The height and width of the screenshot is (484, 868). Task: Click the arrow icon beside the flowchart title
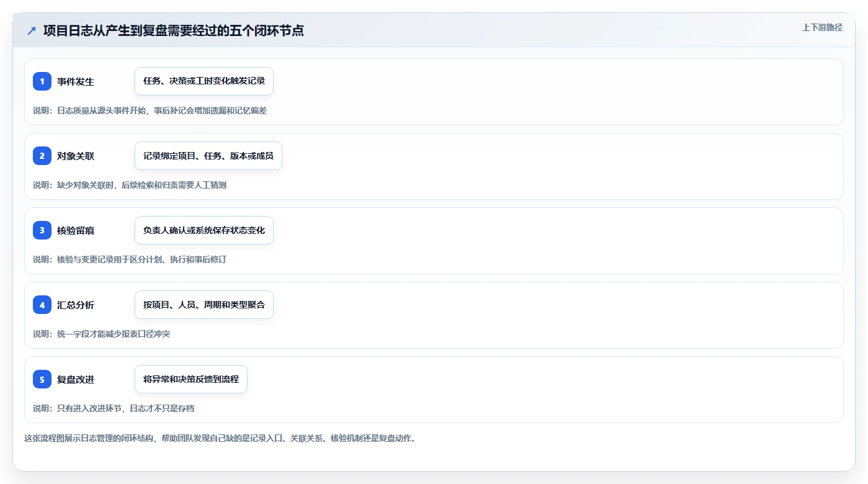pyautogui.click(x=32, y=31)
